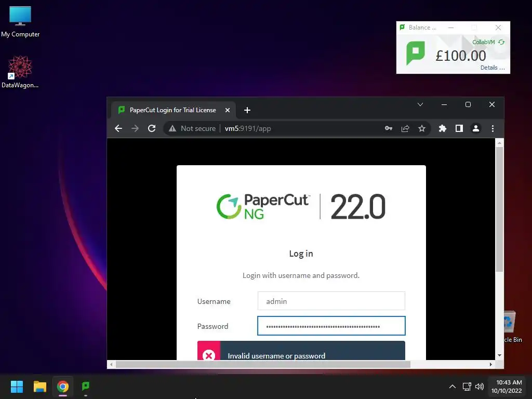Screen dimensions: 532x399
Task: Open the volume speaker tray icon
Action: 480,387
